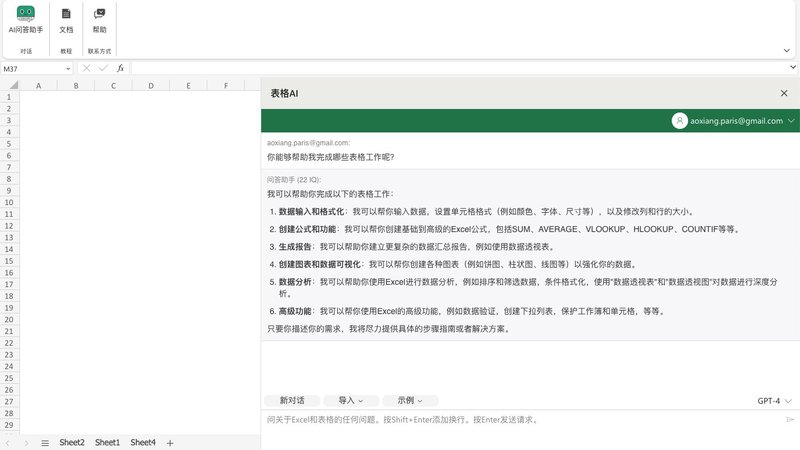Screen dimensions: 800x450
Task: Select all cells with the corner triangle
Action: [x=14, y=85]
